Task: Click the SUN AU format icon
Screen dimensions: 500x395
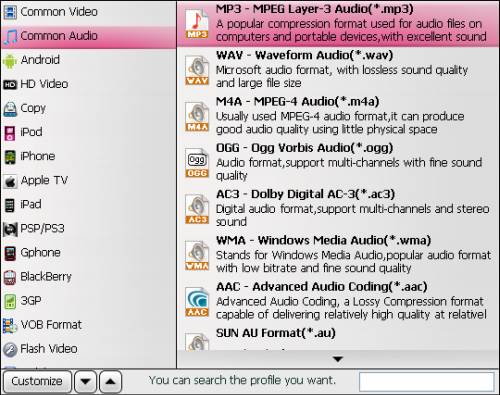Action: pos(197,342)
